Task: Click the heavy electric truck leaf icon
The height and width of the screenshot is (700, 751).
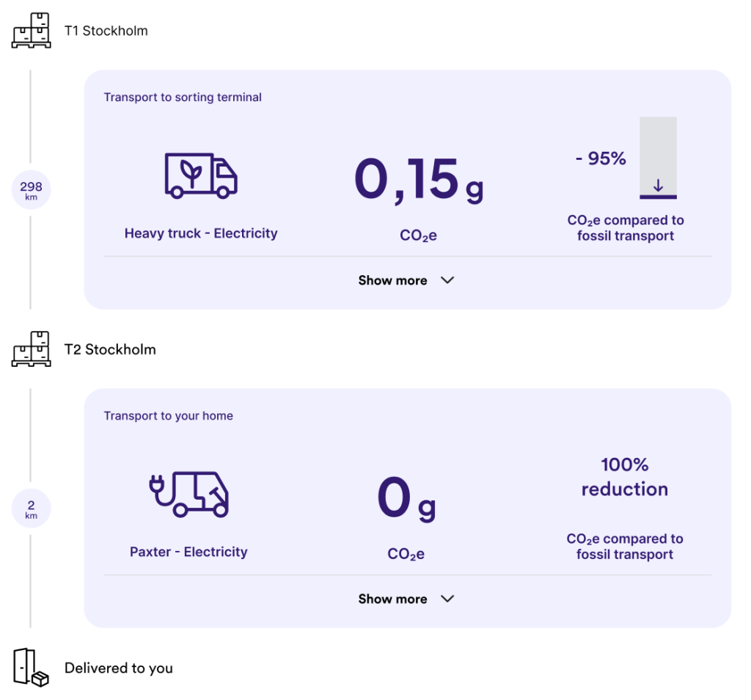Action: (201, 176)
